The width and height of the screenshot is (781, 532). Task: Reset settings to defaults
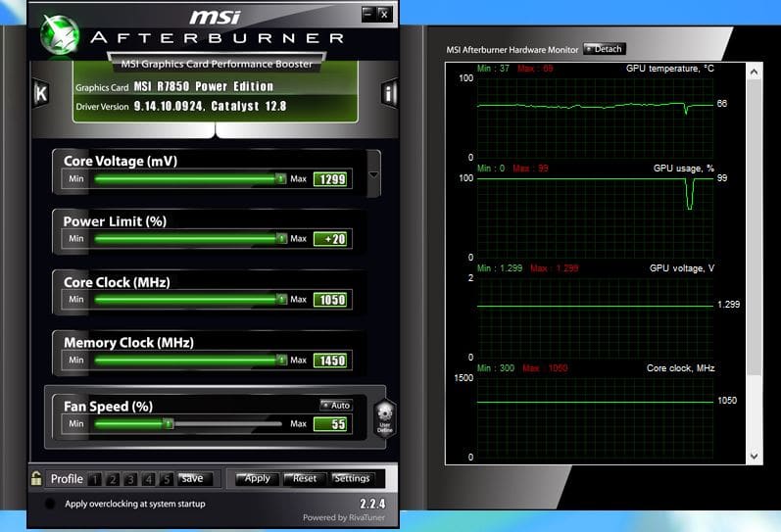305,479
